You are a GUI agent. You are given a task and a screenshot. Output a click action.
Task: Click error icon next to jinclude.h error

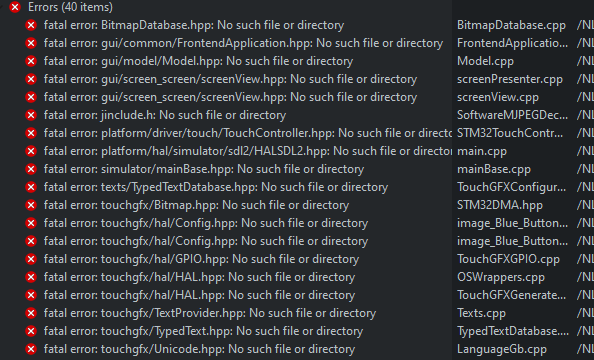(x=31, y=115)
